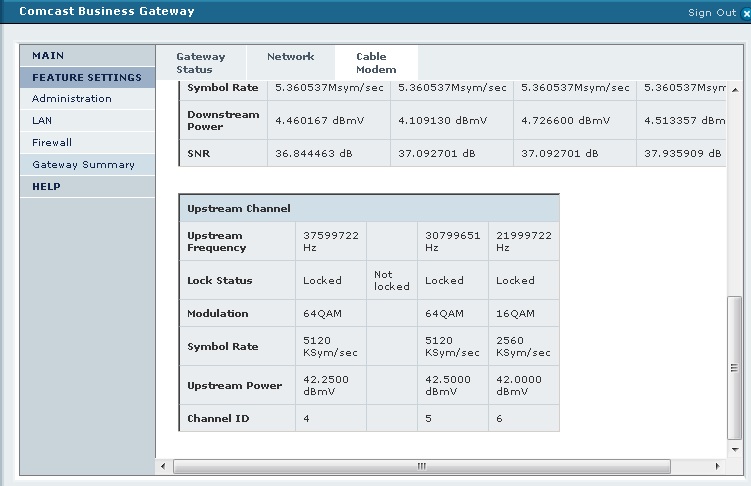The width and height of the screenshot is (751, 486).
Task: Click the vertical scrollbar thumb
Action: tap(735, 368)
